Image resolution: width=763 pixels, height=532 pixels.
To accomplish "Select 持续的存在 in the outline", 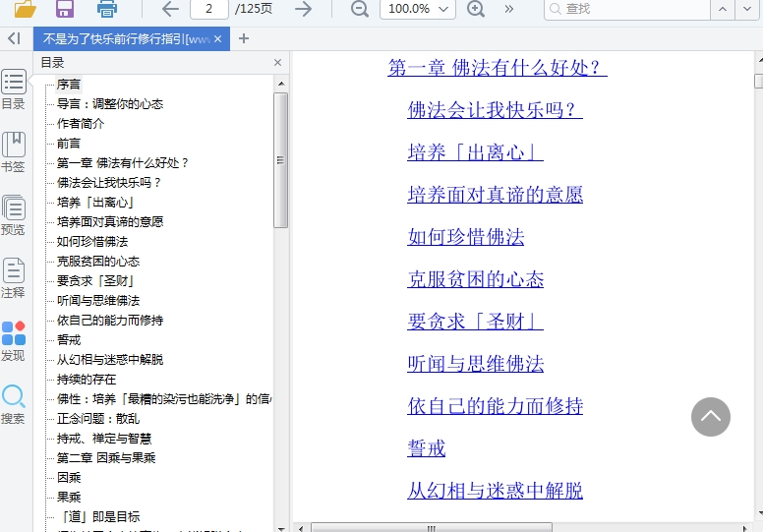I will point(87,380).
